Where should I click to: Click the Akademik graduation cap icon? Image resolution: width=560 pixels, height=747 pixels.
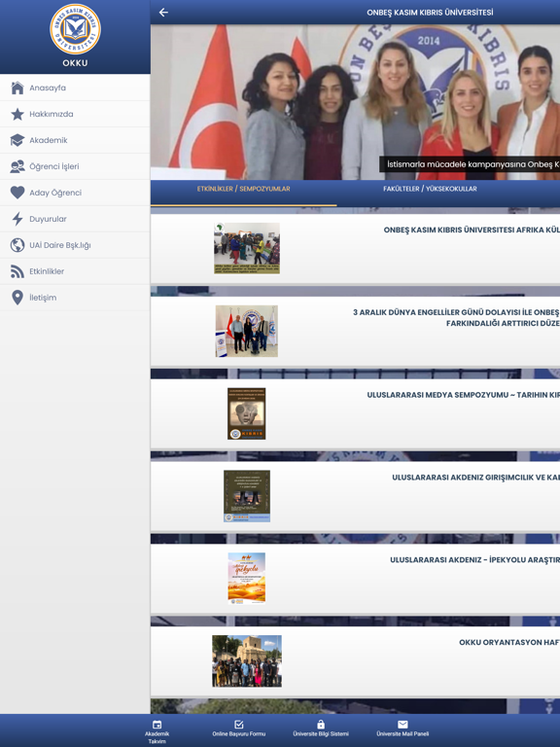click(x=17, y=140)
